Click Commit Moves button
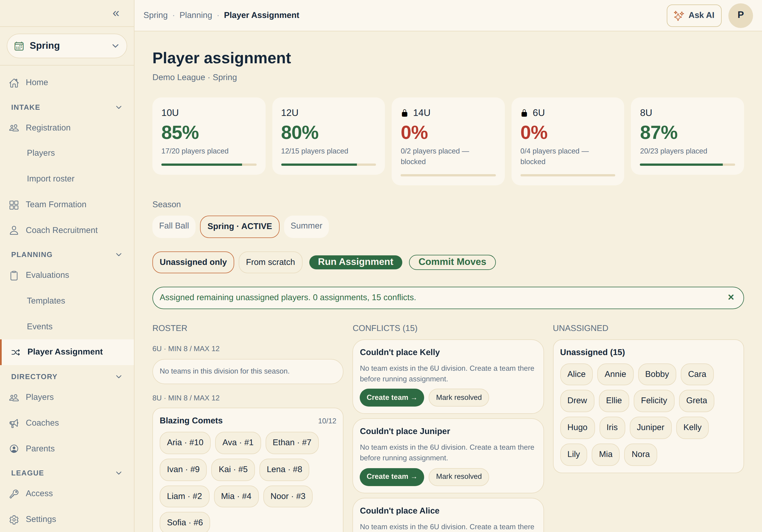Image resolution: width=762 pixels, height=532 pixels. coord(452,262)
